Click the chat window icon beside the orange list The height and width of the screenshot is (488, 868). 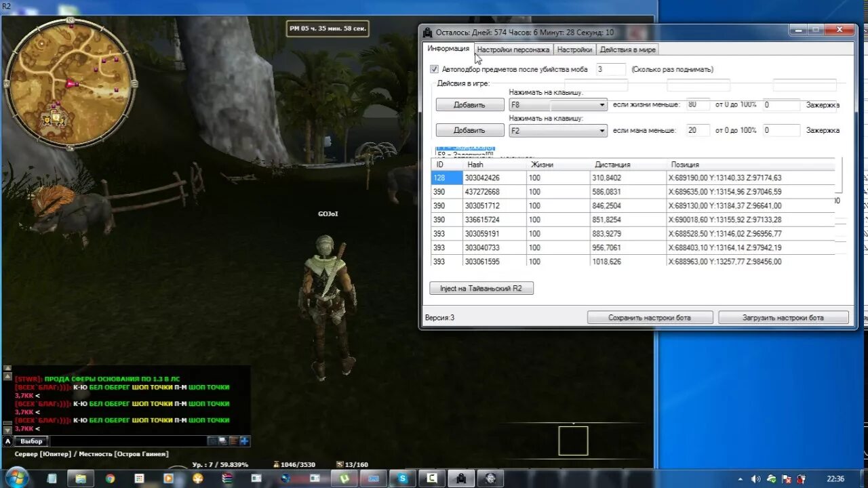[222, 441]
